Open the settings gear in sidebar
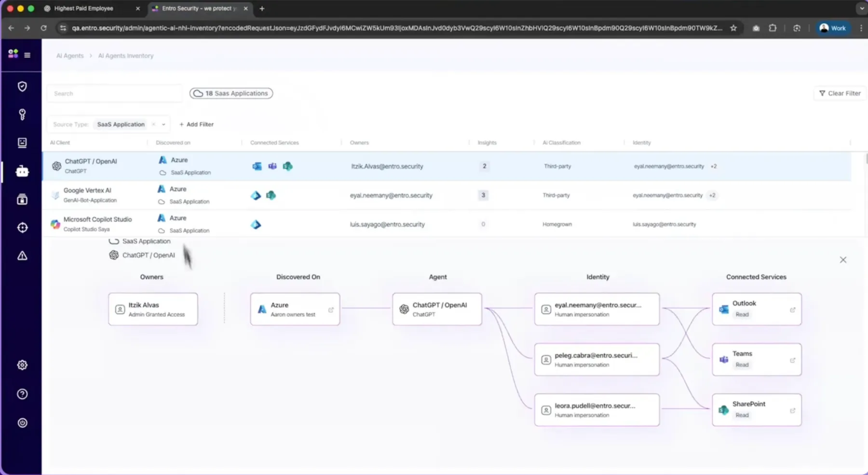This screenshot has width=868, height=475. pyautogui.click(x=22, y=365)
